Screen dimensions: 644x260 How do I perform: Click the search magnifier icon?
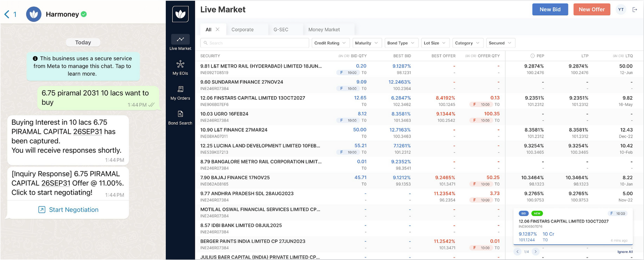click(x=206, y=43)
